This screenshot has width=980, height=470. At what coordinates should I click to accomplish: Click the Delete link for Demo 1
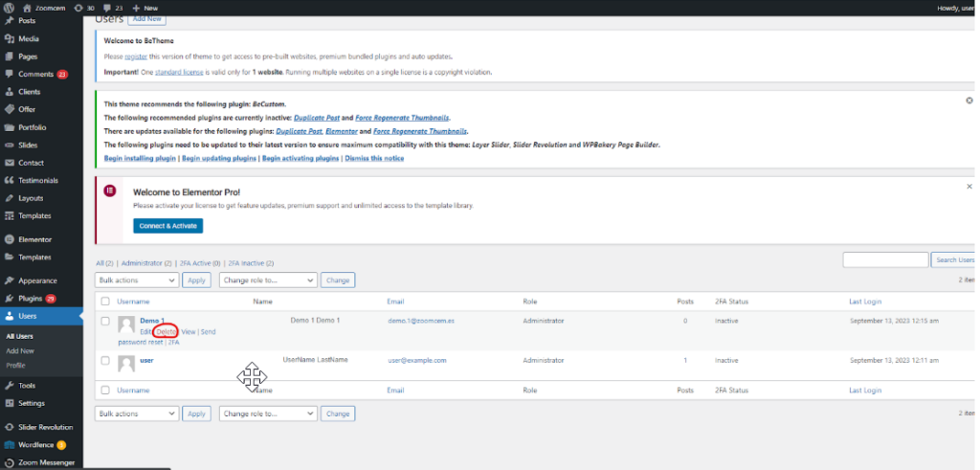tap(166, 331)
